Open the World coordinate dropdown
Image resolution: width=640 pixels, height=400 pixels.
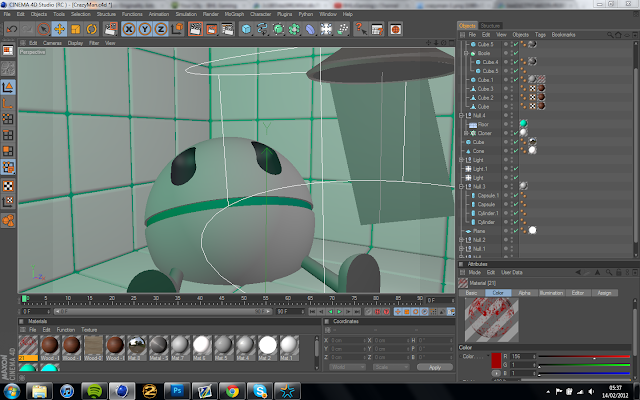pyautogui.click(x=347, y=367)
